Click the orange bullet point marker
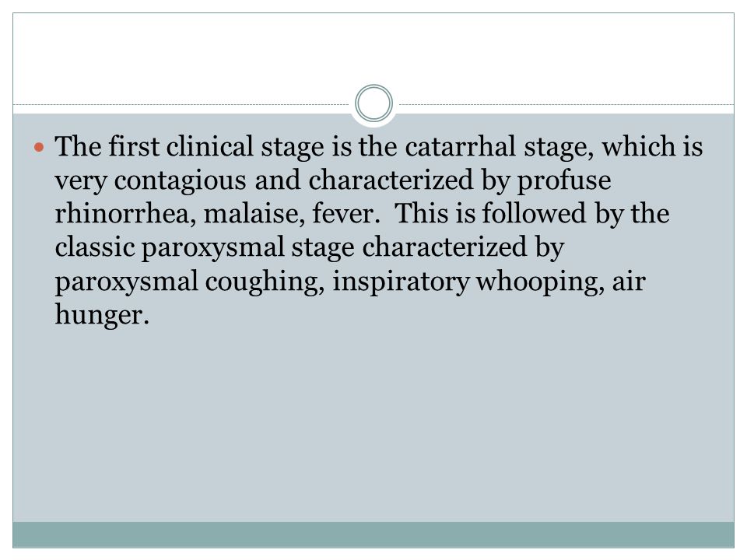This screenshot has width=747, height=560. click(x=39, y=147)
